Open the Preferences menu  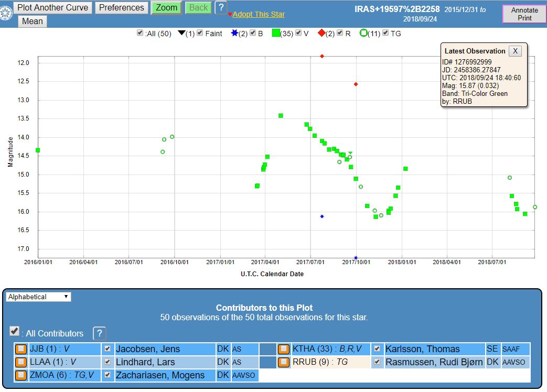(121, 8)
